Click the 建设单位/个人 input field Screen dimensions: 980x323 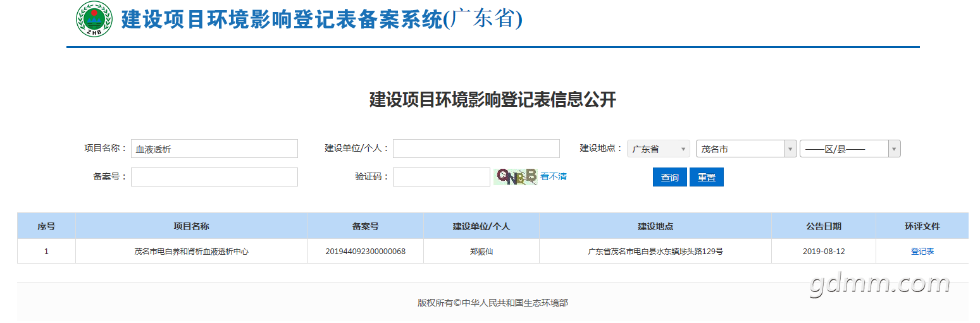[x=476, y=149]
